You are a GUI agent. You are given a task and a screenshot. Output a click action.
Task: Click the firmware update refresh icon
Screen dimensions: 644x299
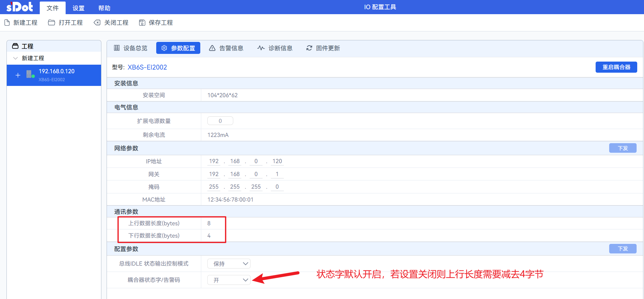pyautogui.click(x=309, y=48)
